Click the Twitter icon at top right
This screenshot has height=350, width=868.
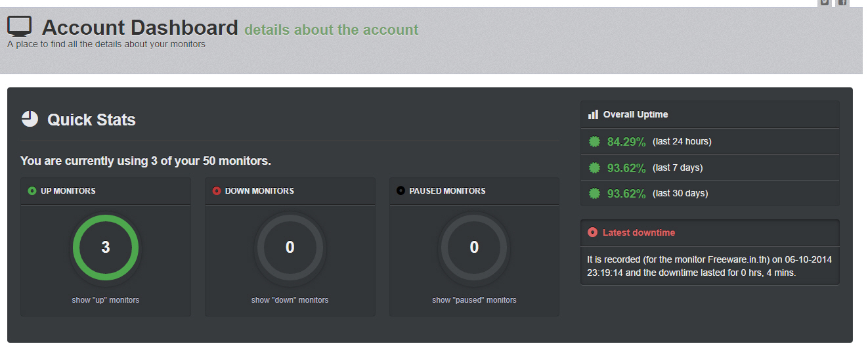[825, 3]
